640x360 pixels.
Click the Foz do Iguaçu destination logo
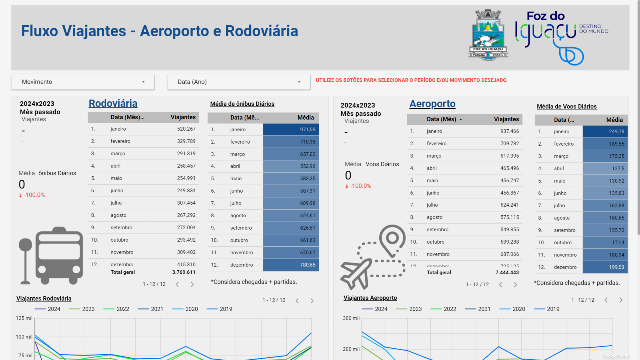(x=561, y=38)
